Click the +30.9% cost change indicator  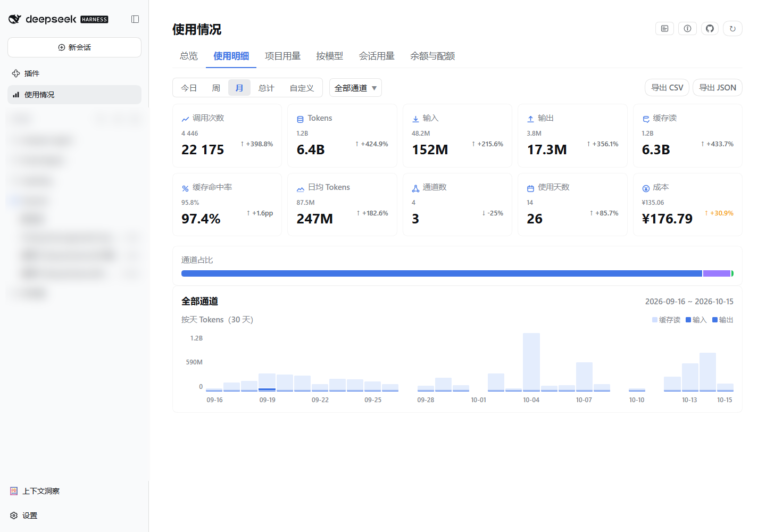(719, 213)
